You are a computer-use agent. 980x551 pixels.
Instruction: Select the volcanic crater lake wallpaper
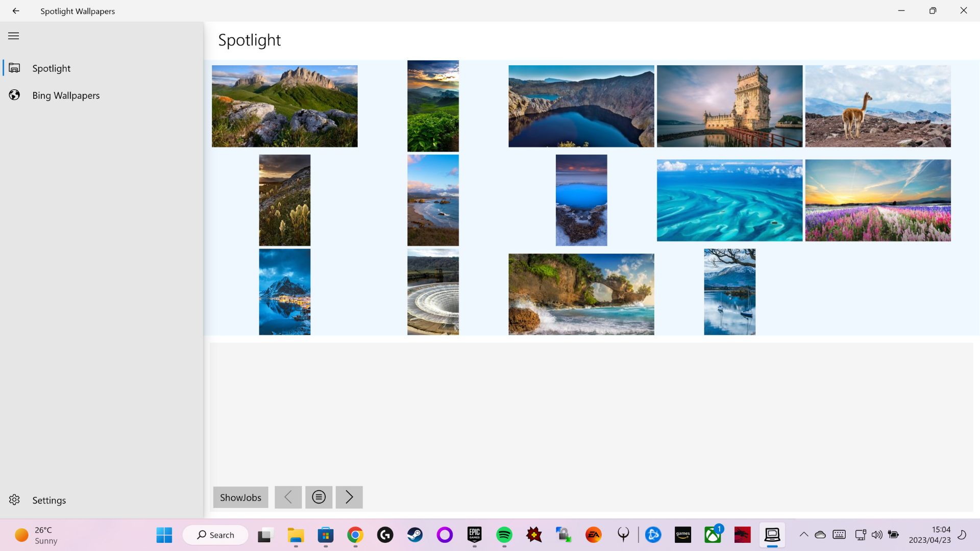point(581,106)
